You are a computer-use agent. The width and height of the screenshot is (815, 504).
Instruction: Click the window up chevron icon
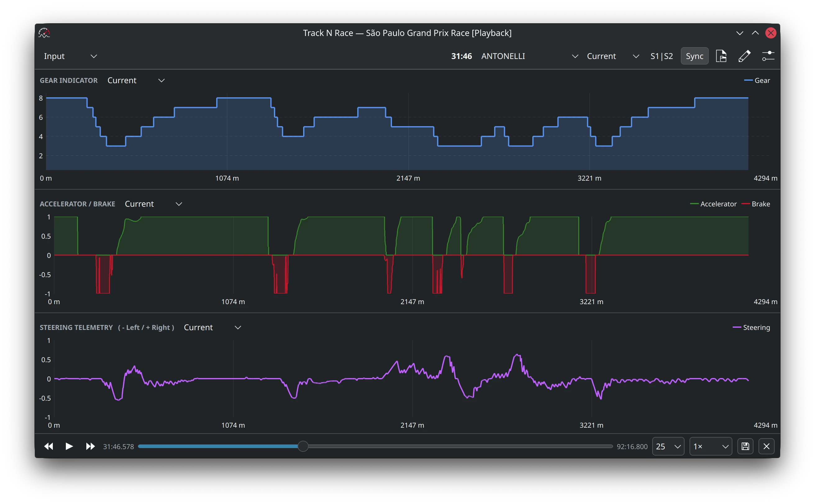755,33
